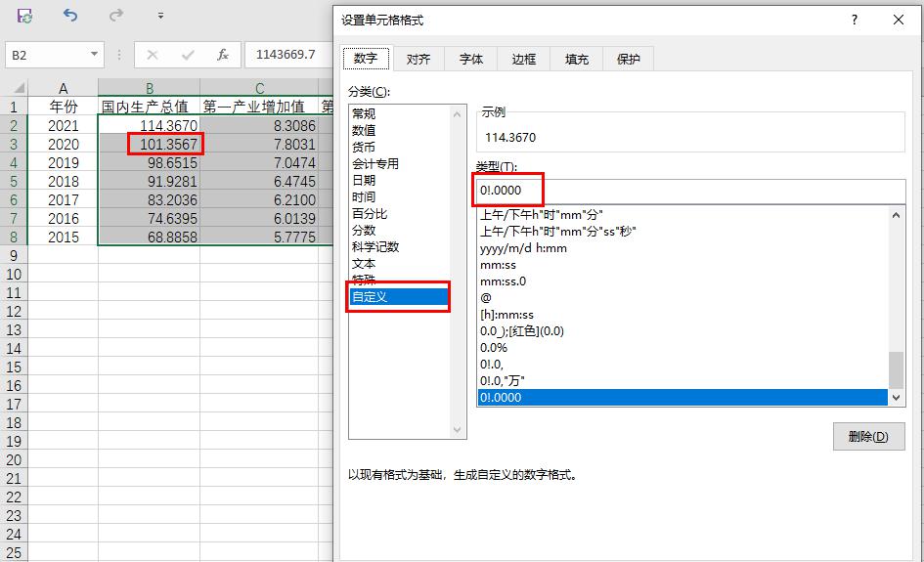Select cell C7 with 6.0139
Screen dimensions: 924x562
(x=259, y=219)
